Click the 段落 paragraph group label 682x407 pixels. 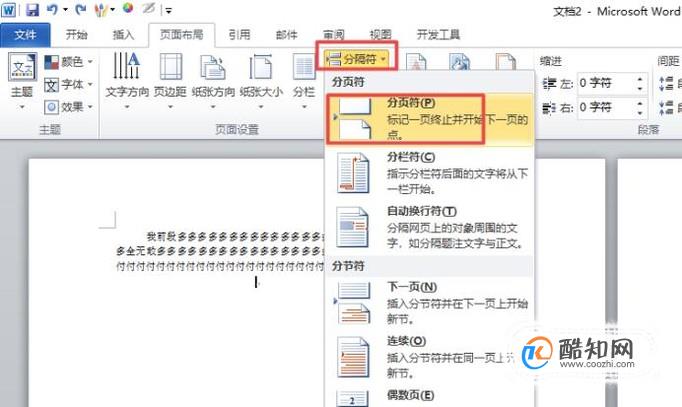[649, 129]
